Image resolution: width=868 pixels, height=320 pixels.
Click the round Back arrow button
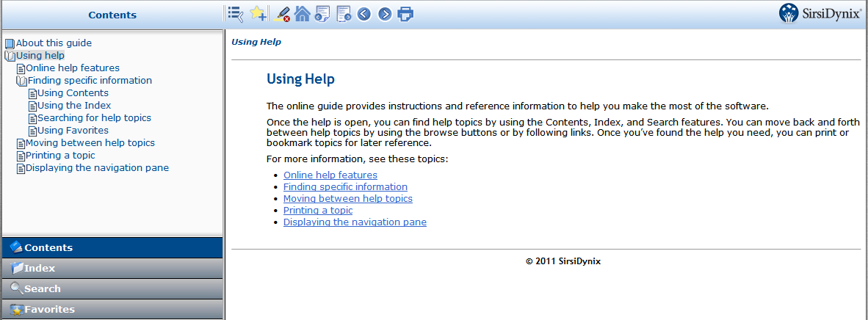pos(364,14)
